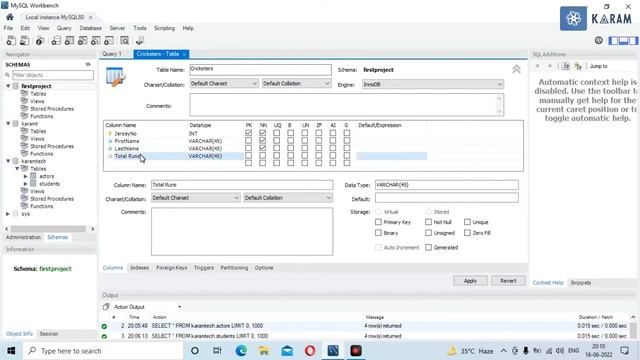Toggle the left sidebar panel icon
Screen dimensions: 640x360
coord(613,40)
